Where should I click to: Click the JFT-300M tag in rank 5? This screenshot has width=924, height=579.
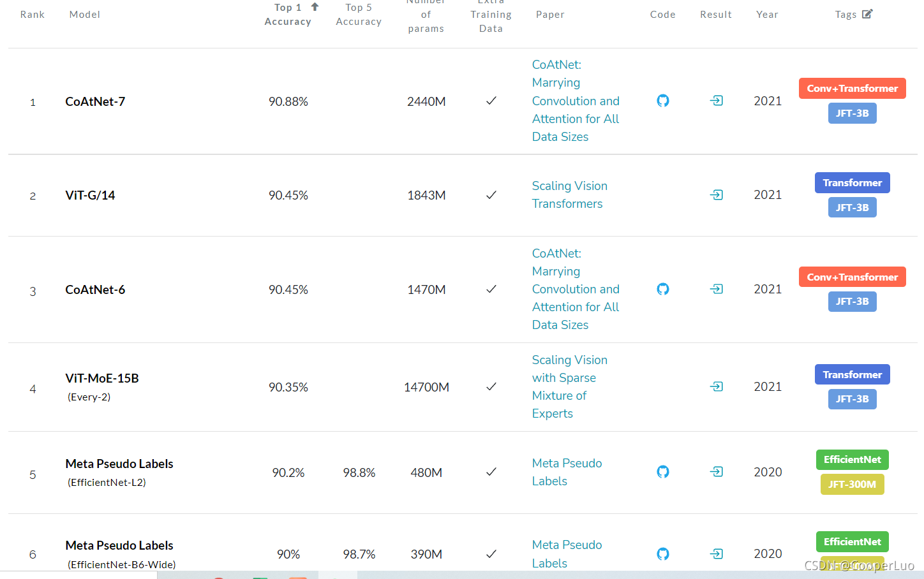pos(852,484)
